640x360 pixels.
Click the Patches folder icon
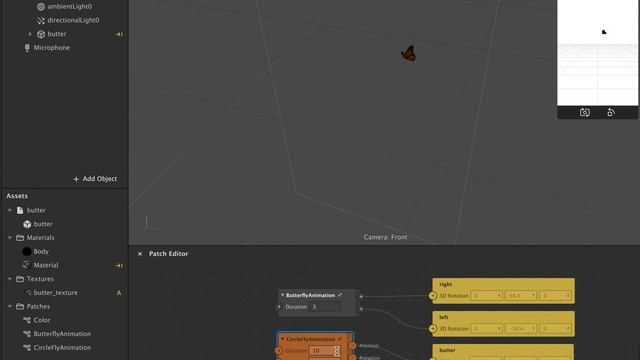(20, 306)
